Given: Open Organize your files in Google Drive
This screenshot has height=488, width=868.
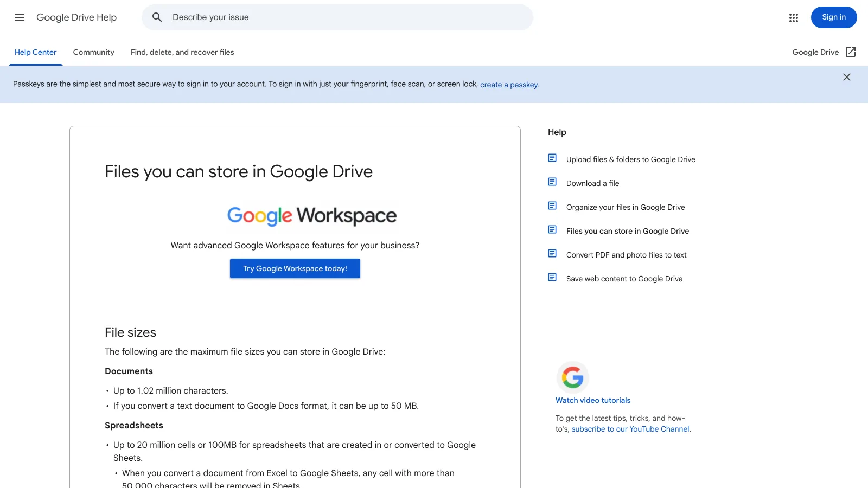Looking at the screenshot, I should [626, 207].
